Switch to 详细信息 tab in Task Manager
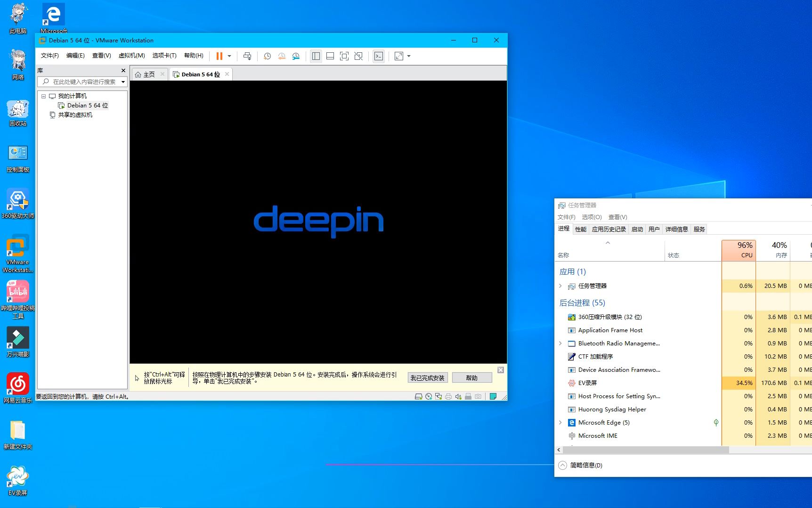812x508 pixels. pos(677,229)
